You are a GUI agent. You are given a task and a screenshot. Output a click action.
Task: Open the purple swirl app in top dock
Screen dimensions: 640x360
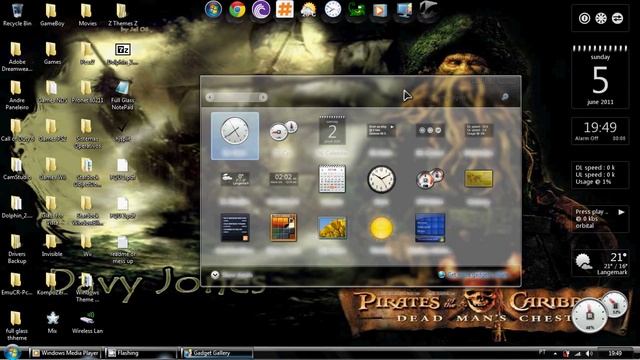(x=261, y=9)
